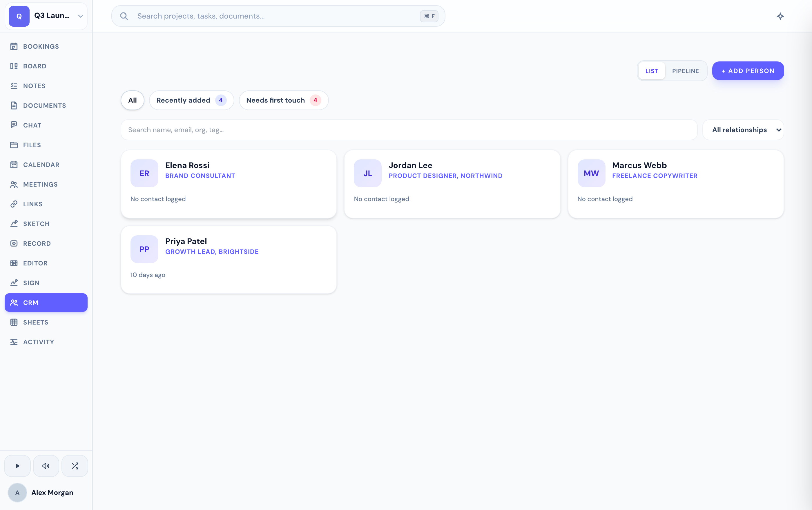Click No contact logged on Jordan Lee card
812x510 pixels.
(381, 199)
